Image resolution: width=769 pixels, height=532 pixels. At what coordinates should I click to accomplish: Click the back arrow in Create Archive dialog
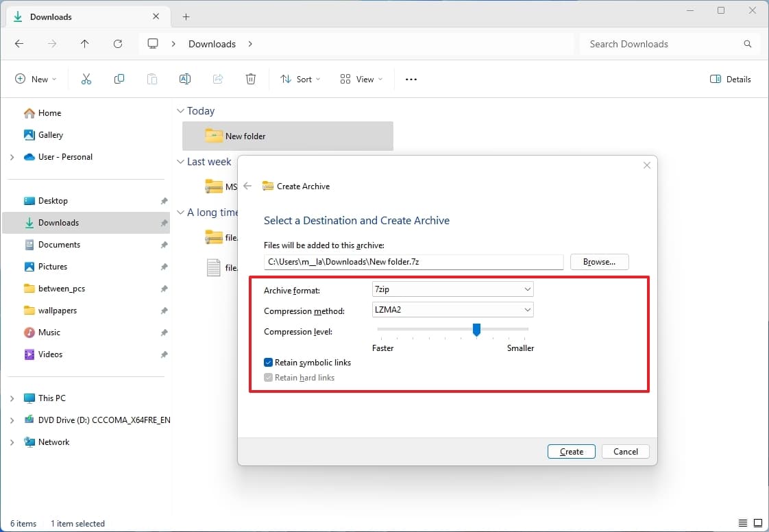tap(247, 185)
